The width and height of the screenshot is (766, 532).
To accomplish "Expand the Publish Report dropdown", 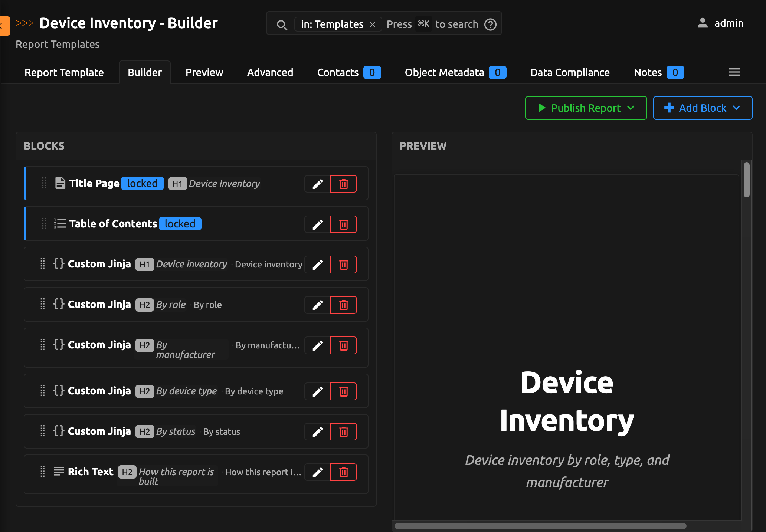I will pyautogui.click(x=586, y=108).
